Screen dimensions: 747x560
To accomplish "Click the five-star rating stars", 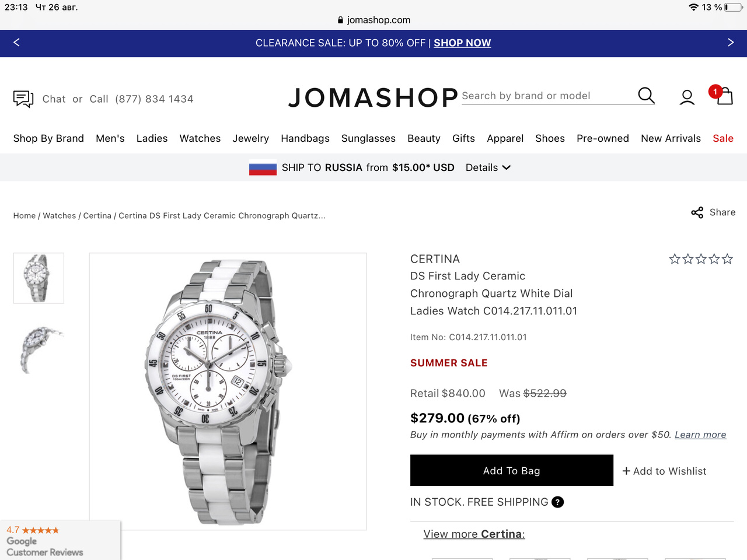I will (700, 259).
